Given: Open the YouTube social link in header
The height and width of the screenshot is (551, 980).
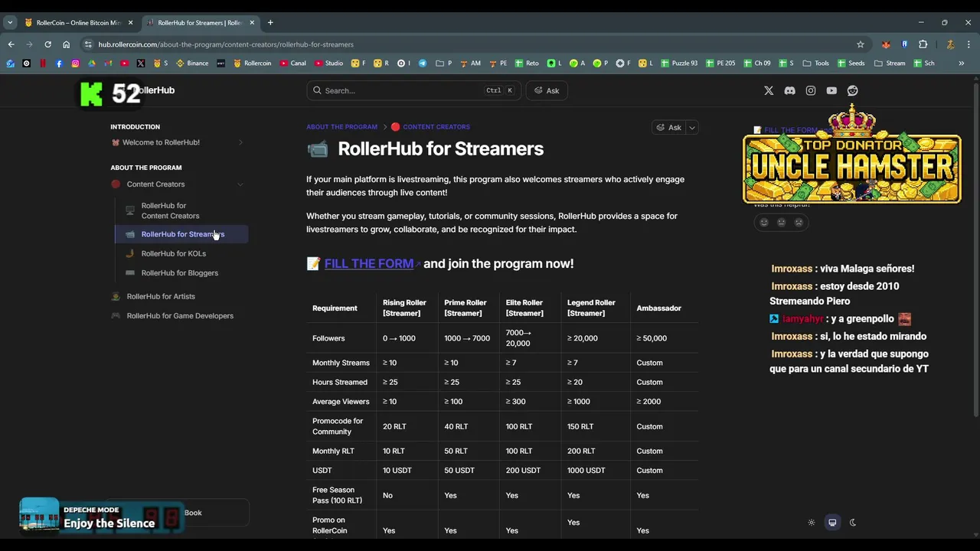Looking at the screenshot, I should pos(831,90).
